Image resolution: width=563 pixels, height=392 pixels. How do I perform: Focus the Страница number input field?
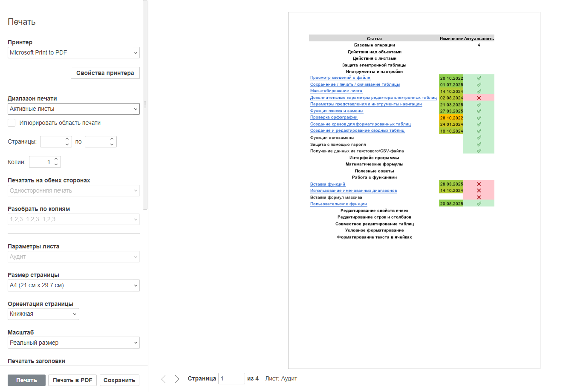231,378
